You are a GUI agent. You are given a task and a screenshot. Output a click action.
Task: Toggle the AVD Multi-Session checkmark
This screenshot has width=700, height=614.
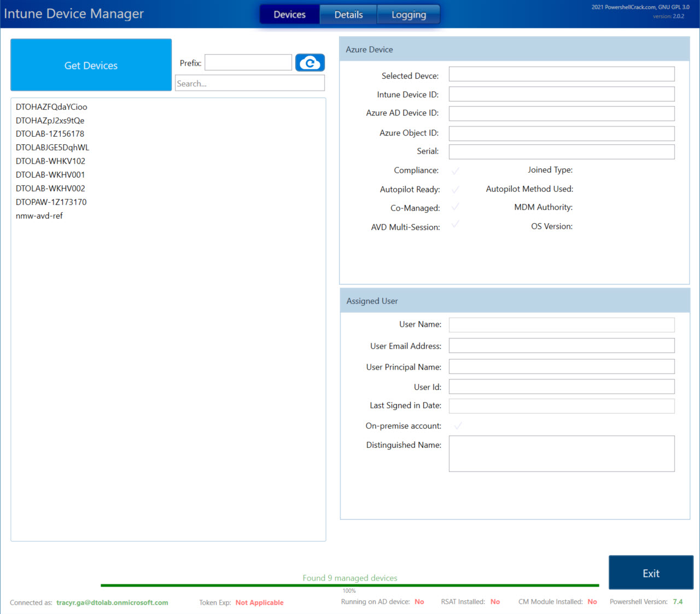pos(455,224)
